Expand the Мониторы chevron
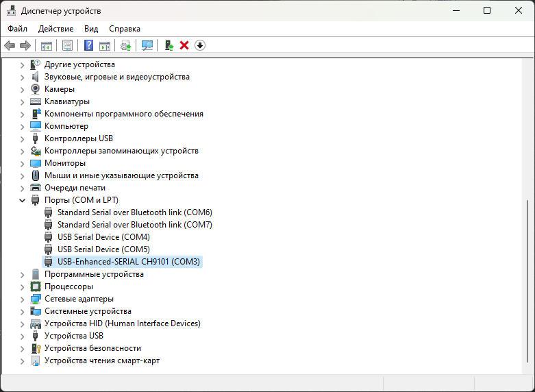Viewport: 535px width, 392px height. coord(22,164)
